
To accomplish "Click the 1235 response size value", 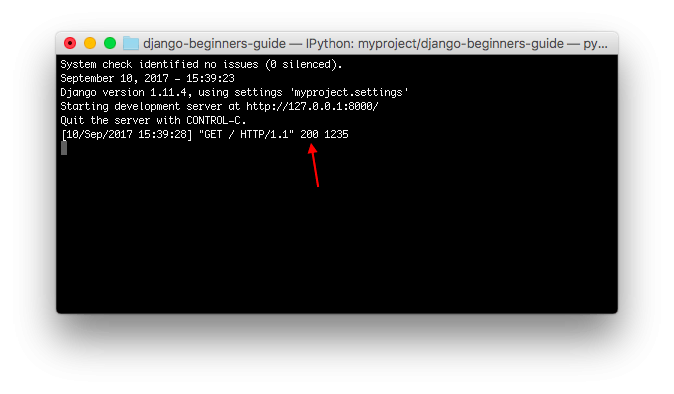I will coord(336,134).
